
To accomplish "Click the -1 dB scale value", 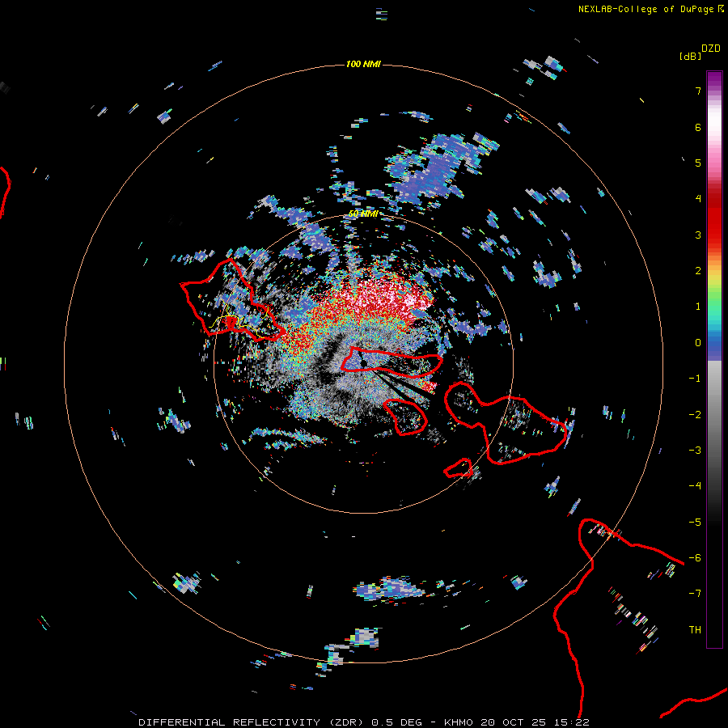I will (x=695, y=379).
